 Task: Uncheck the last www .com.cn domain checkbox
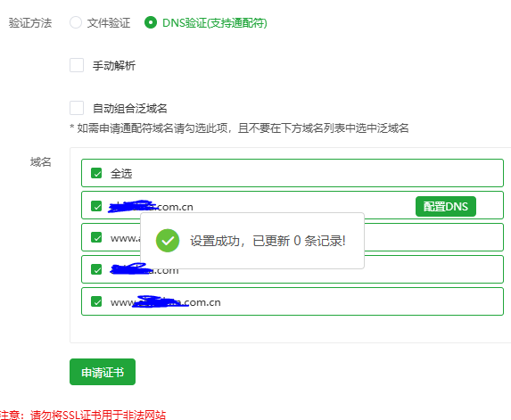click(x=96, y=301)
